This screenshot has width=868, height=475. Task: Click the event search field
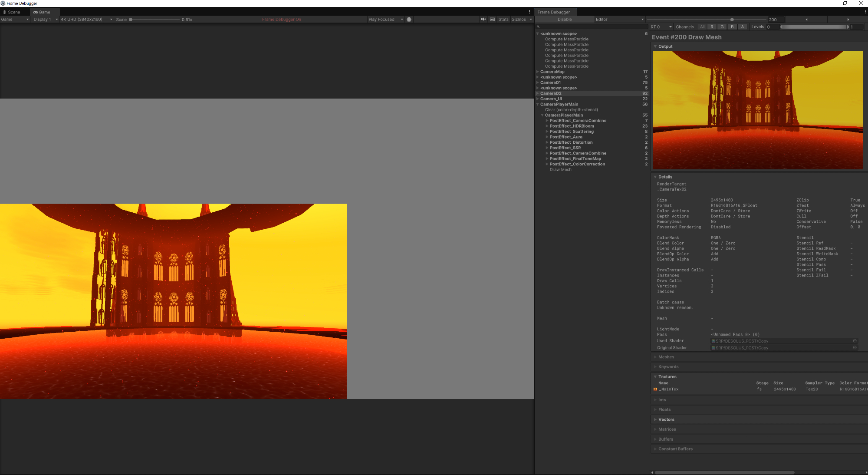(592, 27)
